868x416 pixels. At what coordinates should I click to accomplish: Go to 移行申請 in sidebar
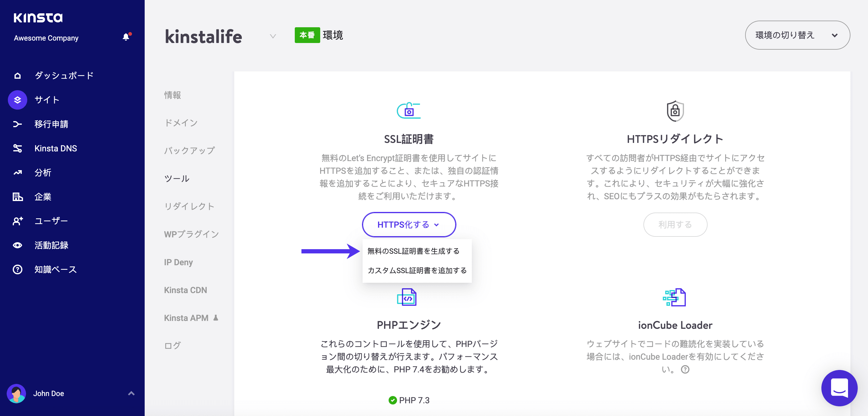pyautogui.click(x=51, y=124)
